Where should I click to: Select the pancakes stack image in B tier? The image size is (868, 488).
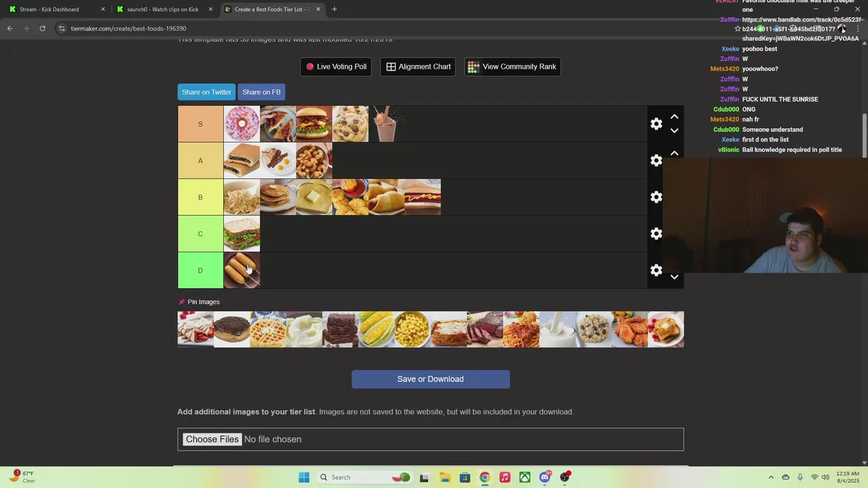point(278,197)
